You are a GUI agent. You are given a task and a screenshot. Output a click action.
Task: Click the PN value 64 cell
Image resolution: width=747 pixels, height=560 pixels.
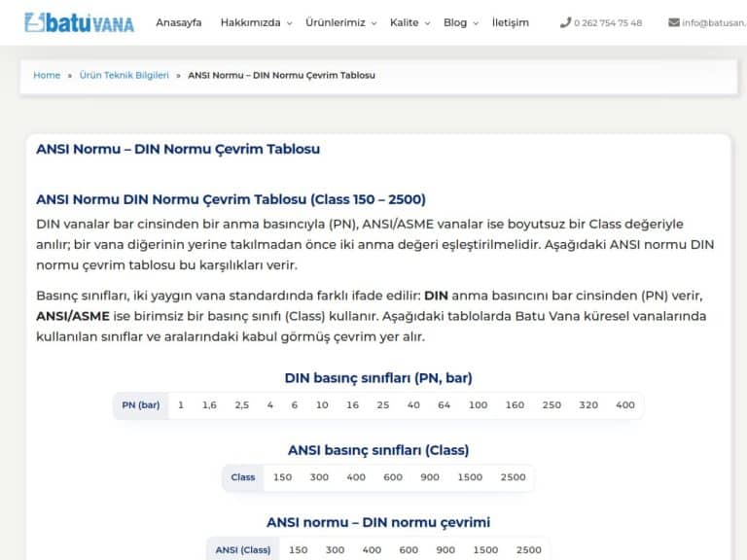444,405
